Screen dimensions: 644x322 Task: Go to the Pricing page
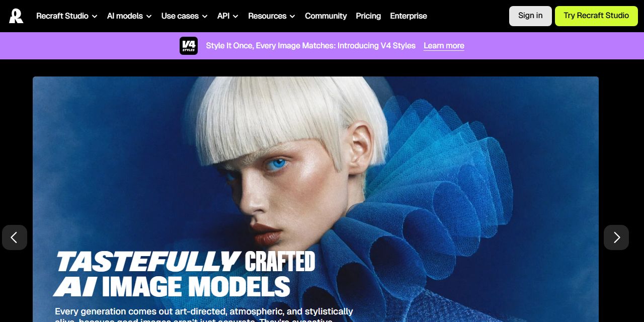tap(368, 16)
